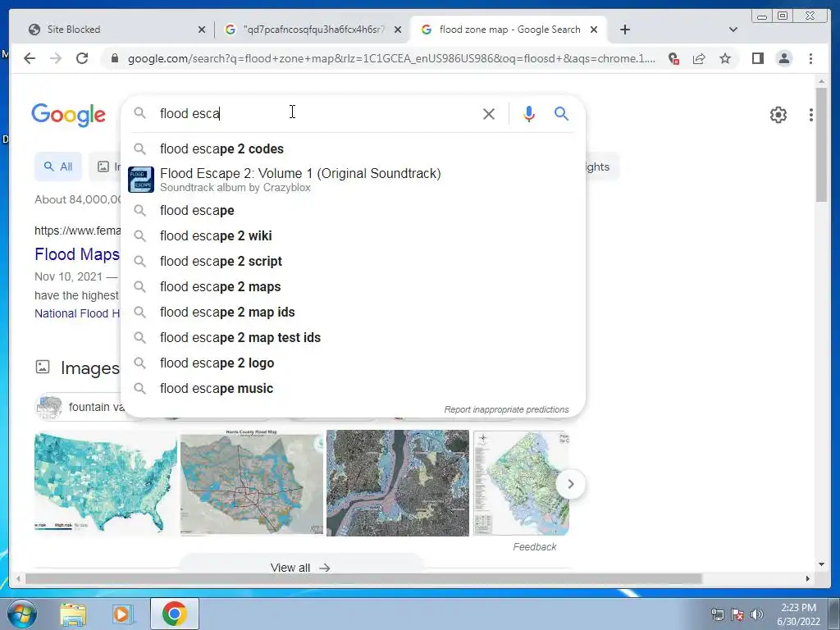Click the fountain valley image chip
Screen dimensions: 840x630
tap(80, 407)
